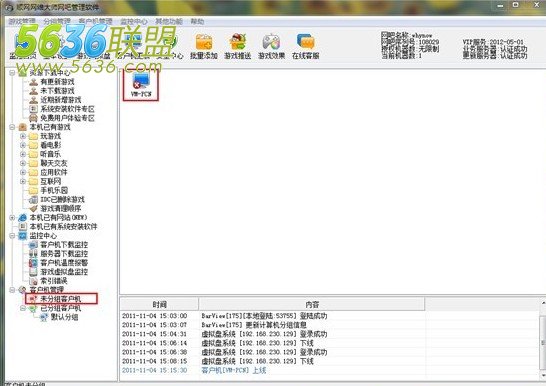The width and height of the screenshot is (546, 386).
Task: Select the 听音乐 tree item
Action: pos(50,154)
